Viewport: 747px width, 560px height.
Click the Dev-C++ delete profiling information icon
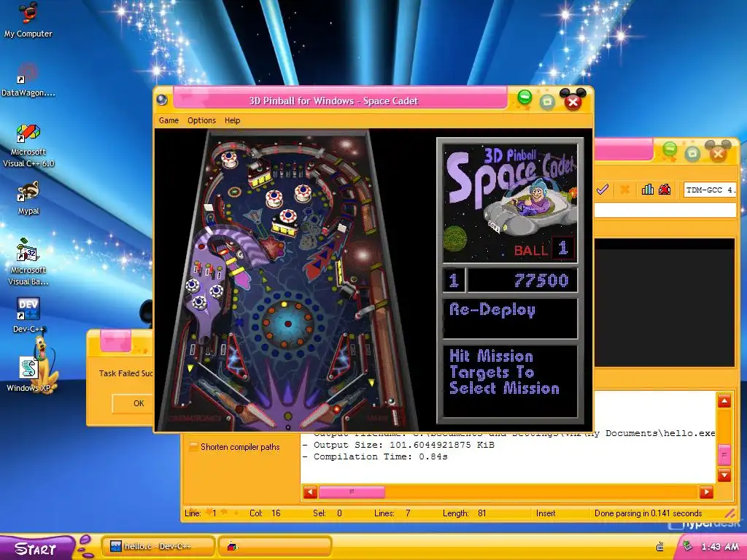coord(665,190)
